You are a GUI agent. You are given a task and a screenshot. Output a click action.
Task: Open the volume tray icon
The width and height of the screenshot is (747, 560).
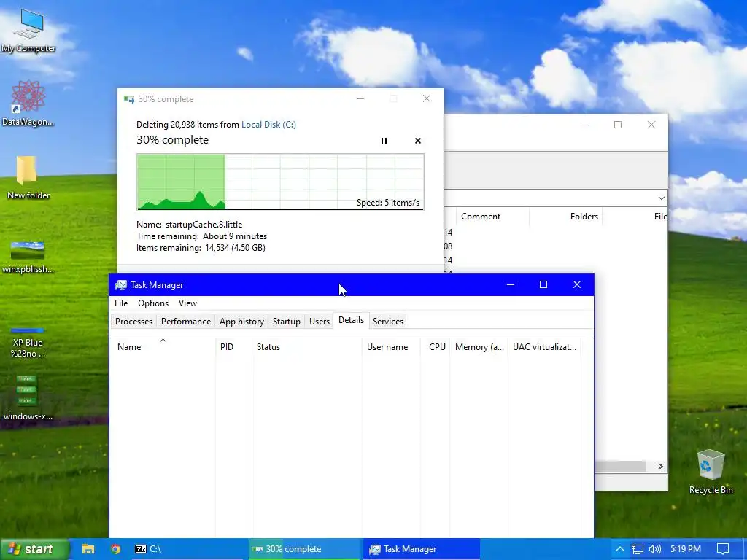coord(655,549)
